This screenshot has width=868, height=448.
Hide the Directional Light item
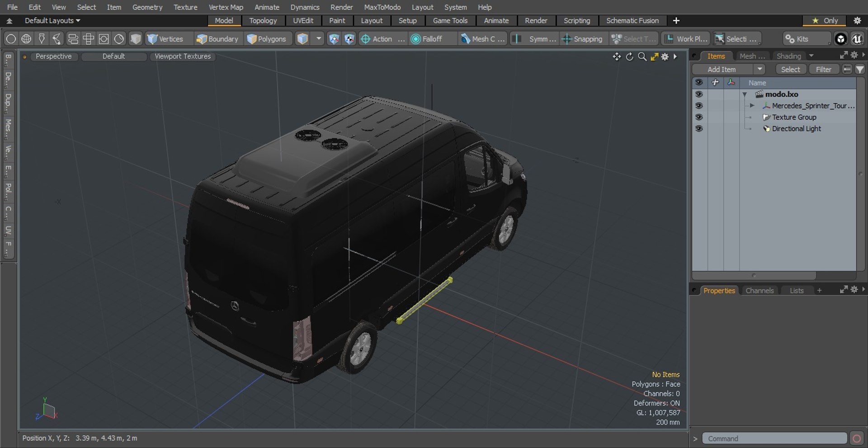pos(699,128)
